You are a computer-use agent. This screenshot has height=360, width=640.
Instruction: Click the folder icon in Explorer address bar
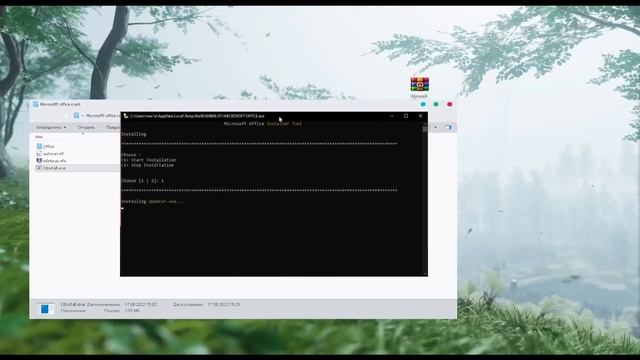coord(76,116)
